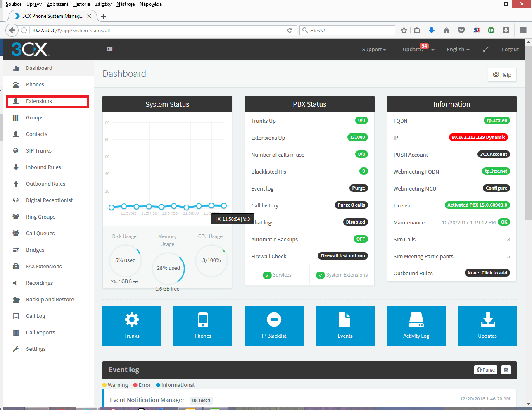Screen dimensions: 532x410
Task: Toggle the Warning event filter
Action: click(x=115, y=385)
